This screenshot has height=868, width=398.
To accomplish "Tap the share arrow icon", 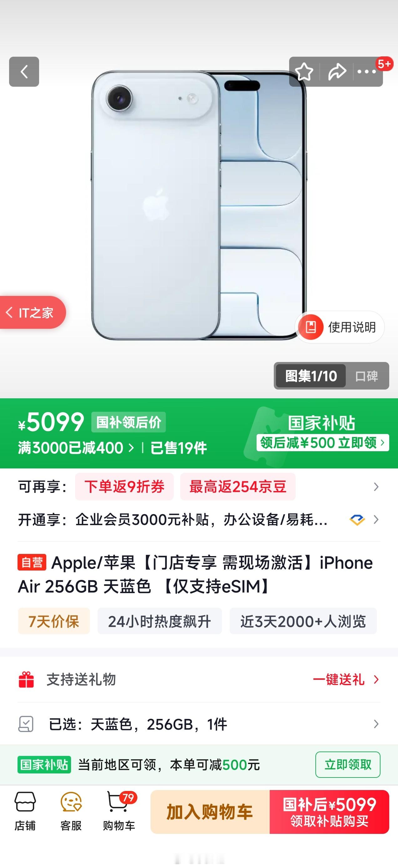I will click(337, 72).
